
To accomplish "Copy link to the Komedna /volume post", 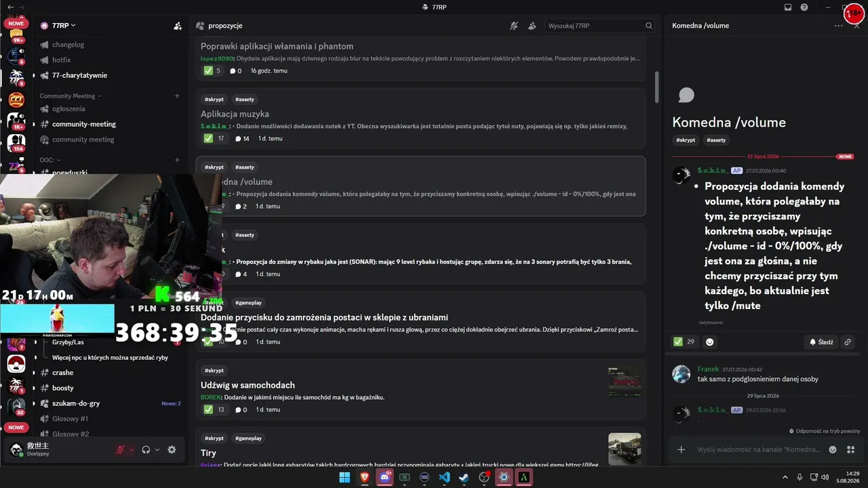I will [848, 342].
